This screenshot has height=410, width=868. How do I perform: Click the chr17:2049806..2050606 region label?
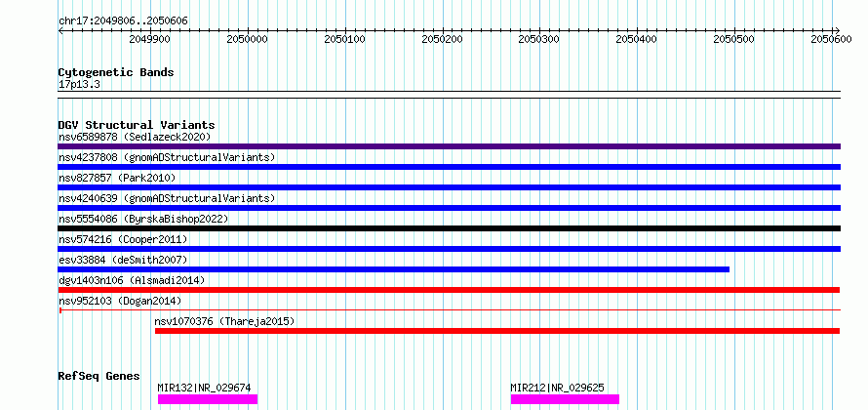pos(123,21)
